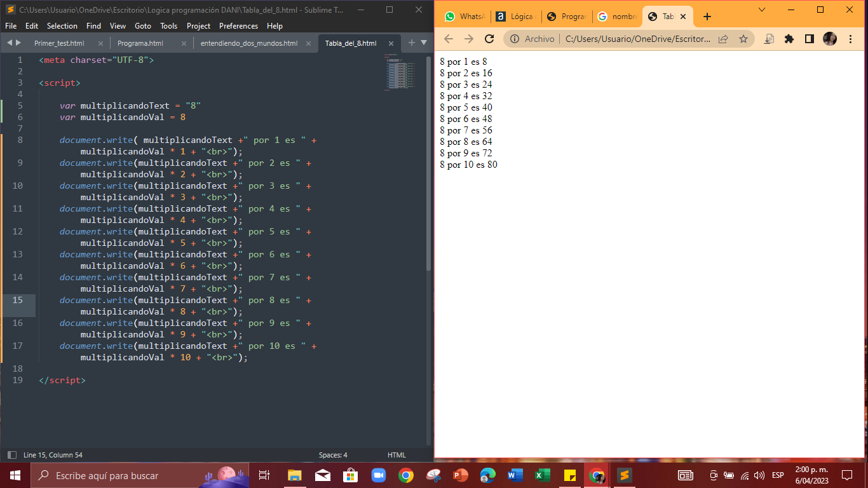Screen dimensions: 868x488
Task: Click the Sublime Text minimap
Action: tap(402, 72)
